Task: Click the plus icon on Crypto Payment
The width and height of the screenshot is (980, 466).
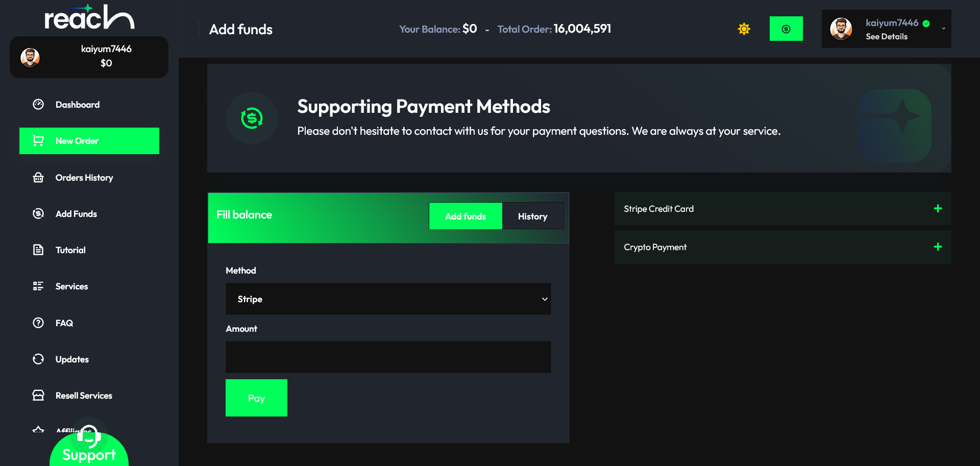Action: pos(938,247)
